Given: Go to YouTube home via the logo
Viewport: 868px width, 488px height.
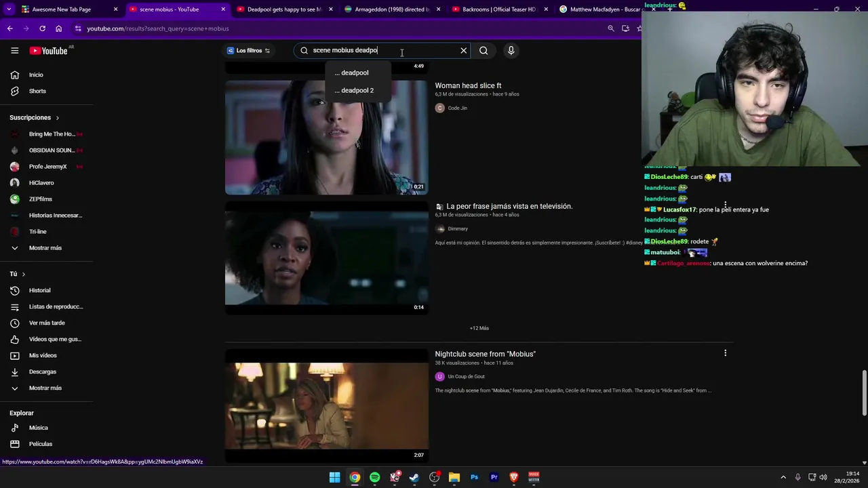Looking at the screenshot, I should tap(49, 50).
